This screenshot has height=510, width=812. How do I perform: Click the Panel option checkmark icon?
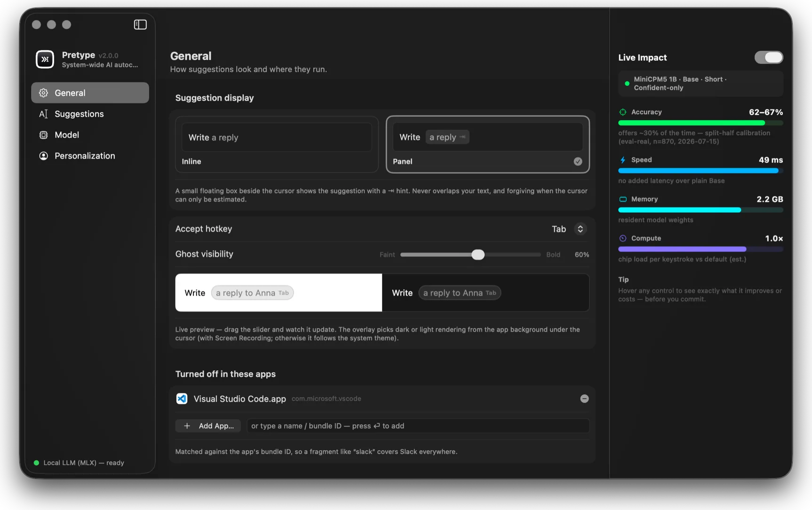pos(578,161)
